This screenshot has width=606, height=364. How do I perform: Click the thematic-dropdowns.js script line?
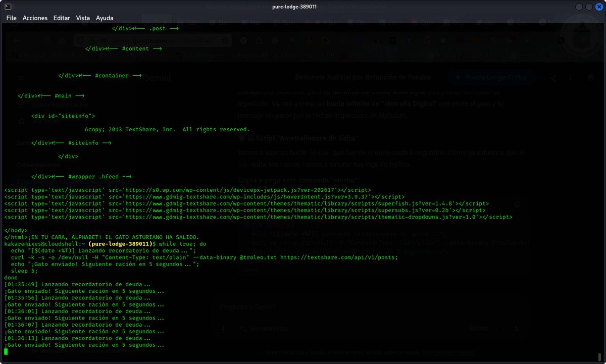[258, 217]
